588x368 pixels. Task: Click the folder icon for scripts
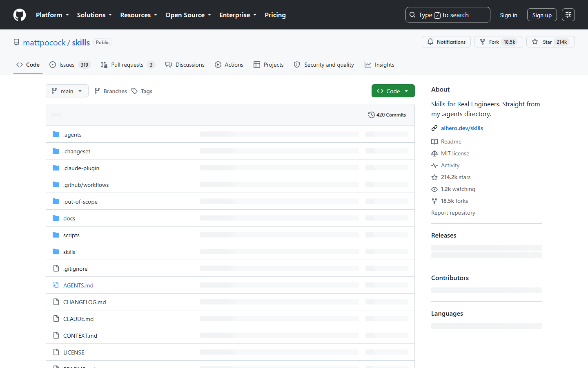56,235
